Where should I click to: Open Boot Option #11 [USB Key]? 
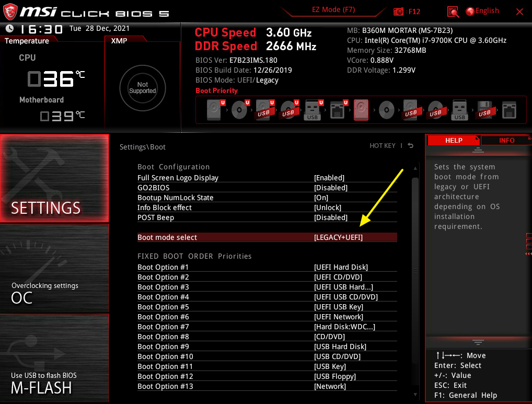267,366
